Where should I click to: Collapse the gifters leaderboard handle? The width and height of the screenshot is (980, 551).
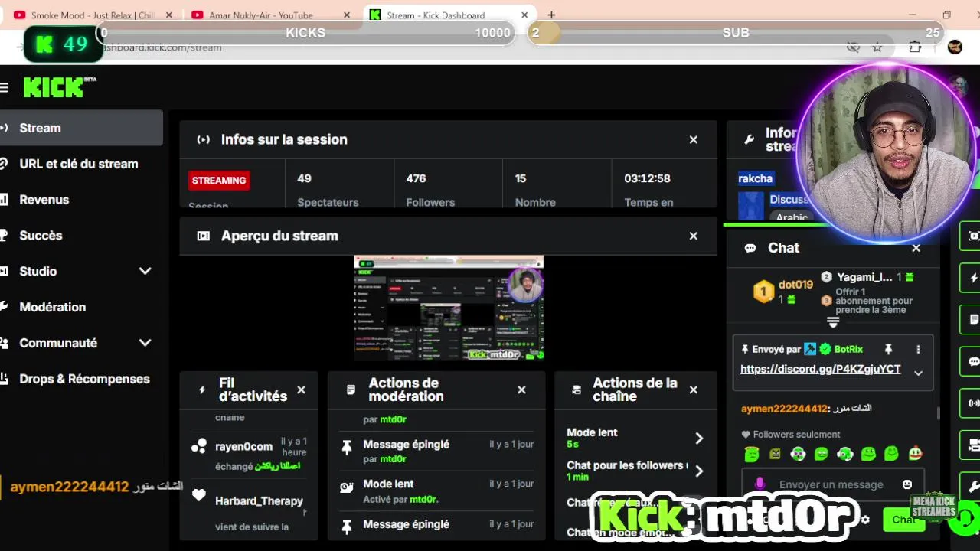tap(833, 322)
